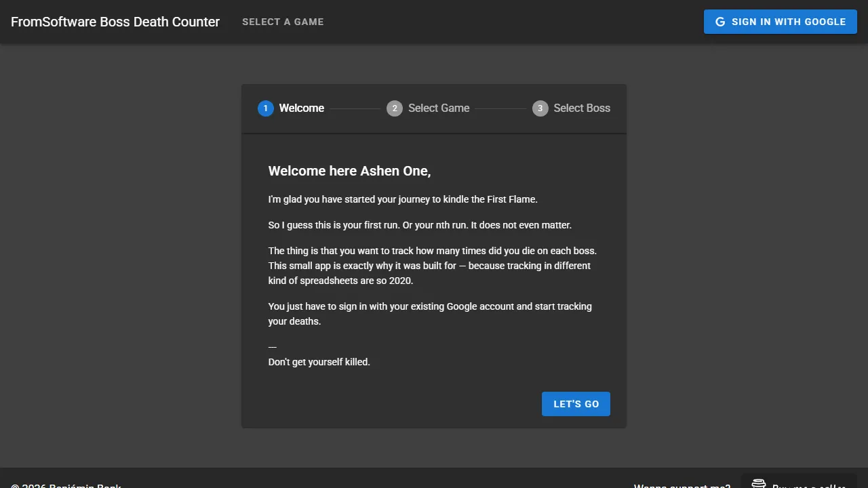
Task: Click the 'Wanna support me?' footer text
Action: tap(682, 485)
